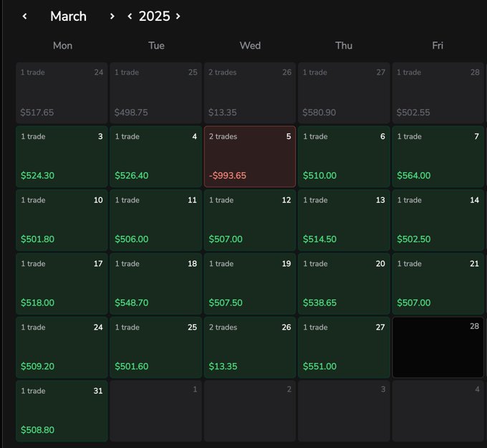487x448 pixels.
Task: Open March 31 day with $508.80
Action: [62, 411]
